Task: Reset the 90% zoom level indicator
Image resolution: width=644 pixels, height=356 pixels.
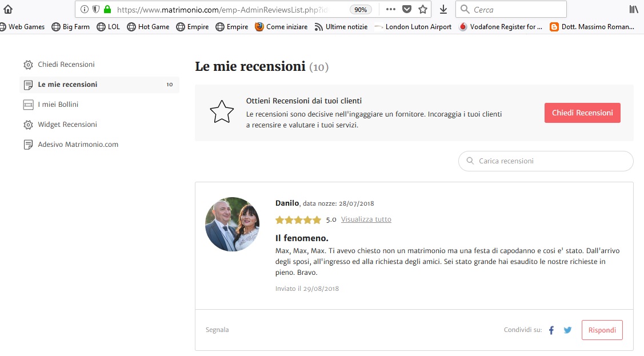Action: (361, 10)
